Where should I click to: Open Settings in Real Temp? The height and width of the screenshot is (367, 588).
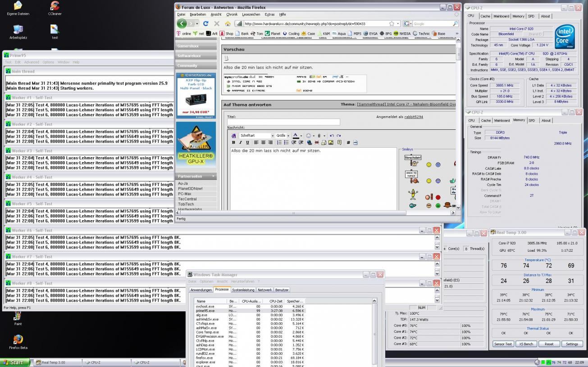click(x=572, y=344)
